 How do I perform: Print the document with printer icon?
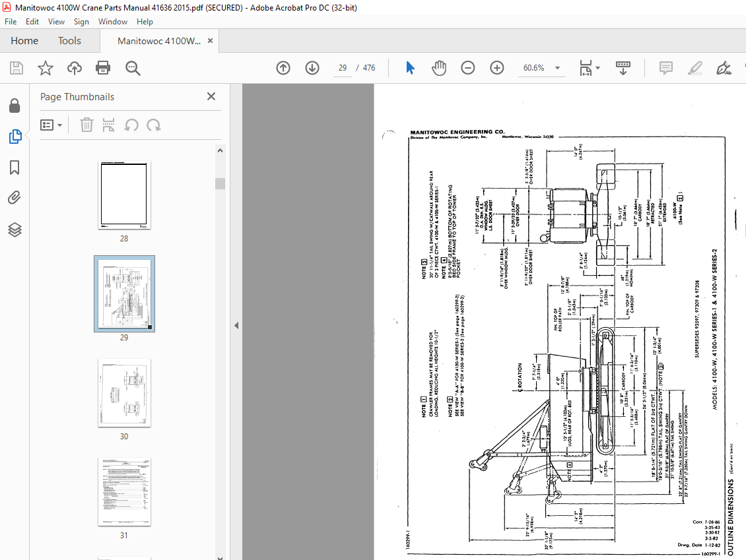tap(103, 68)
